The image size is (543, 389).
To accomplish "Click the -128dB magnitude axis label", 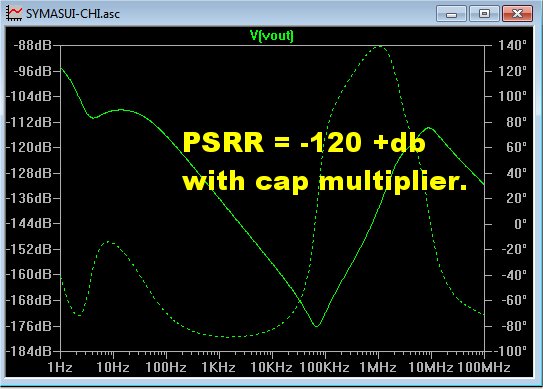I will pyautogui.click(x=29, y=173).
